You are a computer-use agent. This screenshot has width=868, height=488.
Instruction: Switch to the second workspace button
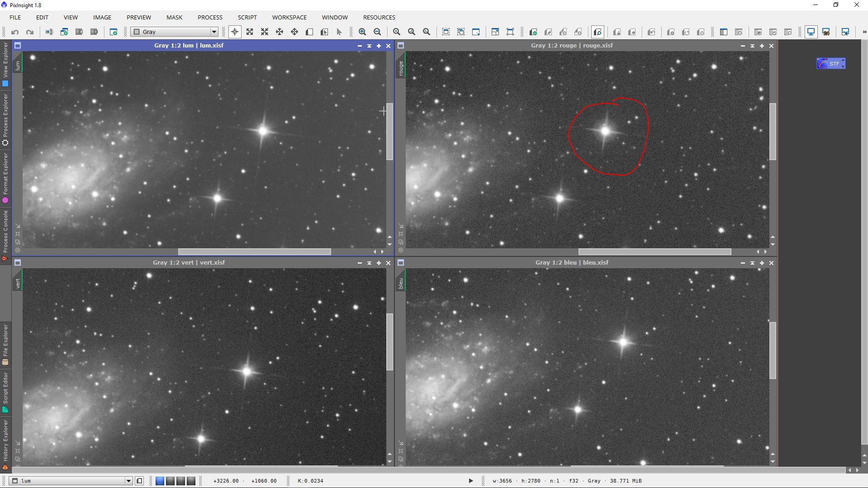(170, 481)
